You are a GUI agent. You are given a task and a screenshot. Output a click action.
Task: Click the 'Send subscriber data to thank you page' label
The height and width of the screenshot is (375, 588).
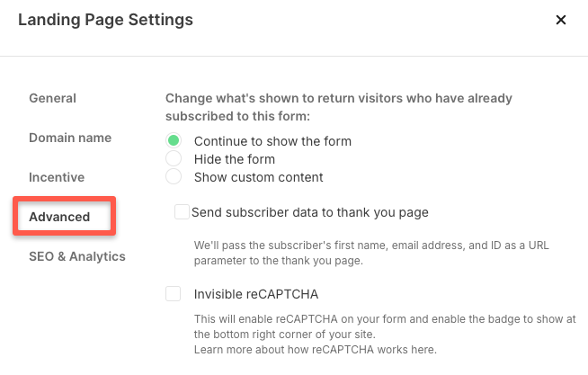coord(311,212)
